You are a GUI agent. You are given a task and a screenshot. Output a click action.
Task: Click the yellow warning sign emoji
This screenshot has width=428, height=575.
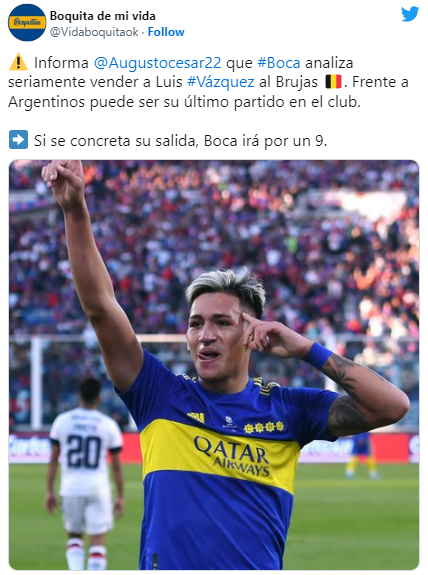(18, 62)
